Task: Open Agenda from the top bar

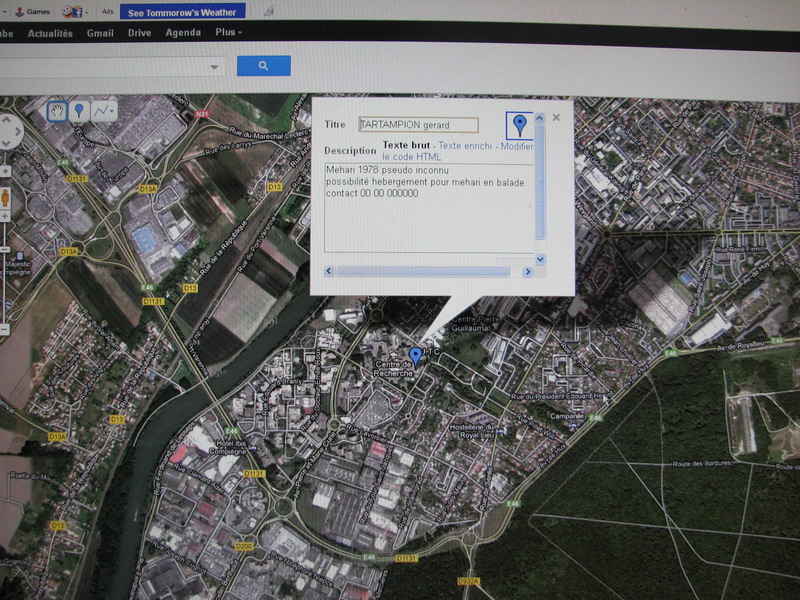Action: point(183,33)
